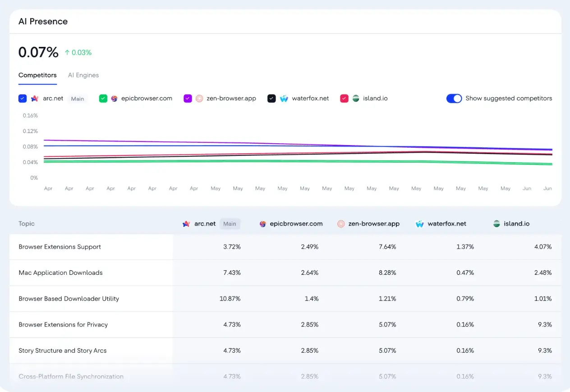Uncheck the black waterfox.net checkbox
Screen dimensions: 570x392
(271, 98)
